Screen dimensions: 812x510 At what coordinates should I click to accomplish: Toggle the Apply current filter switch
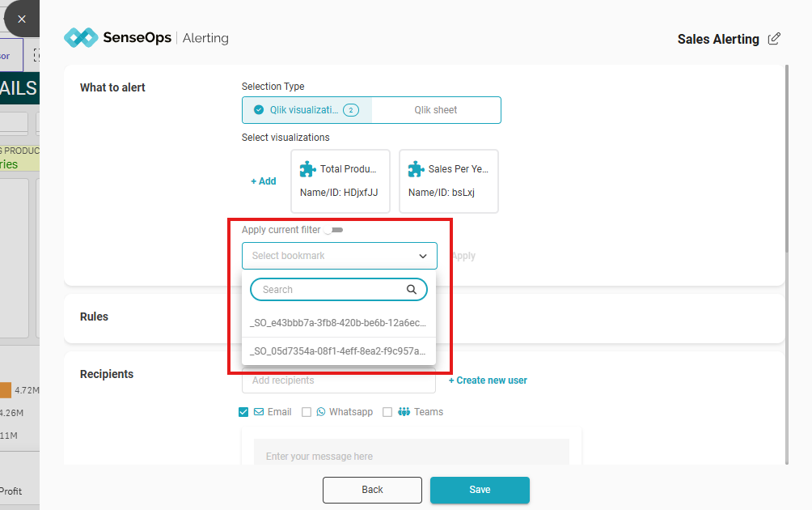point(334,230)
